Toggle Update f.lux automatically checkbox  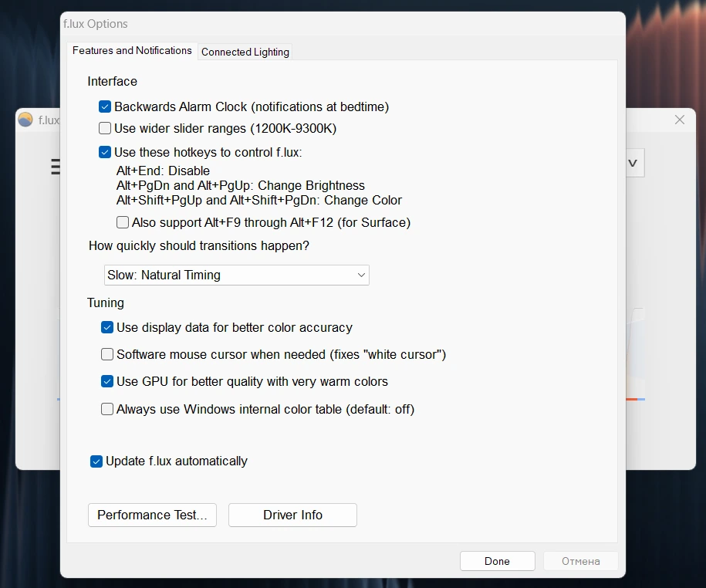click(96, 461)
